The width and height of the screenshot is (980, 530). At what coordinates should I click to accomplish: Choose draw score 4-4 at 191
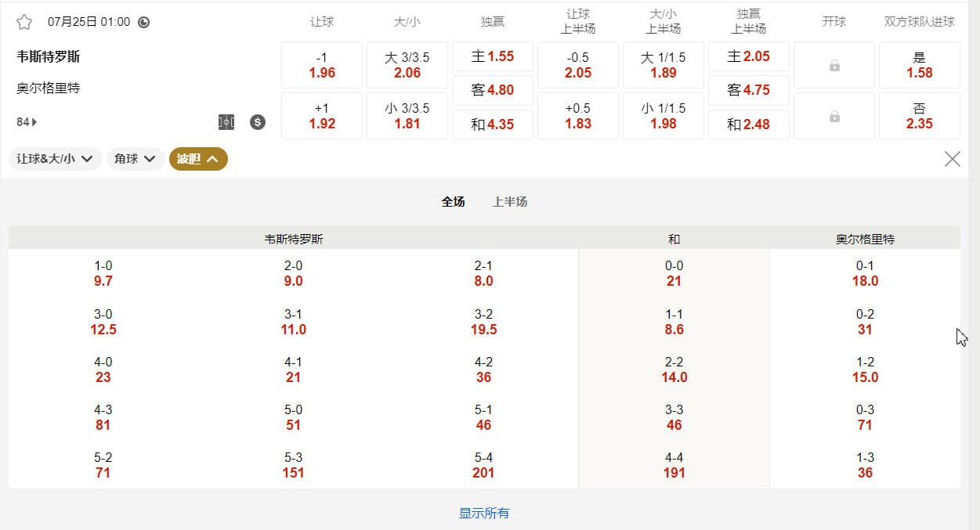coord(674,465)
